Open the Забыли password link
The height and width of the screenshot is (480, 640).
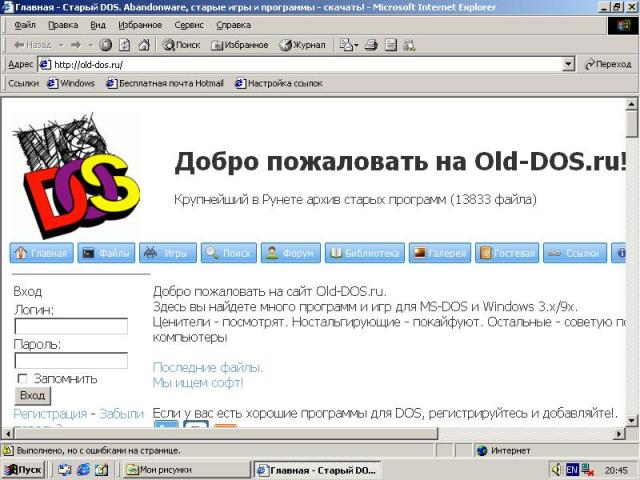(x=122, y=414)
